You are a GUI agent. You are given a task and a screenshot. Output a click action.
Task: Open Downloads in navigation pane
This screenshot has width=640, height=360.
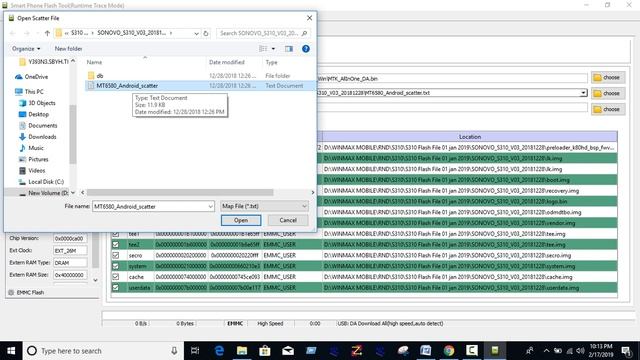click(42, 137)
